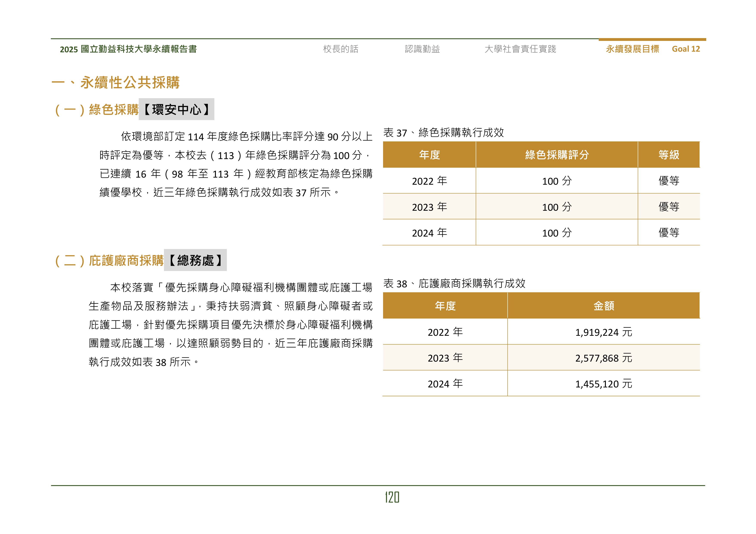Click the 2023 年 row in table 37

[429, 207]
